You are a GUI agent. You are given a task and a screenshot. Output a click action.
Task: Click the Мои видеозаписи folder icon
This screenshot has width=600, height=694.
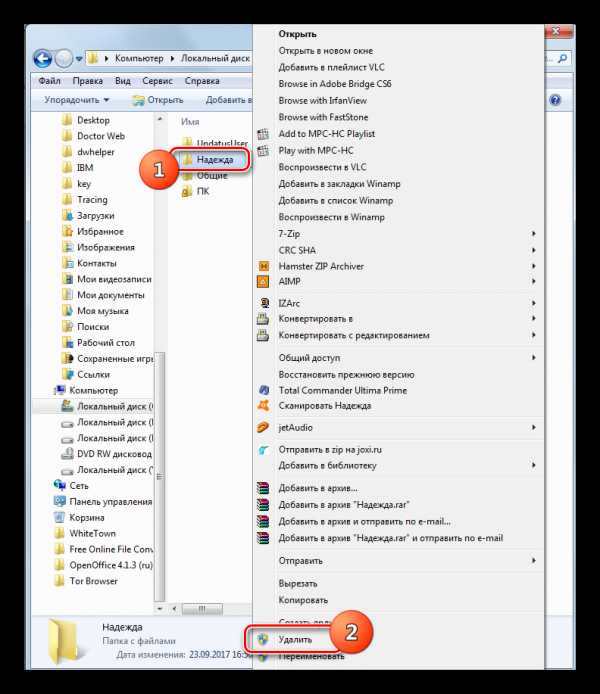(x=67, y=279)
